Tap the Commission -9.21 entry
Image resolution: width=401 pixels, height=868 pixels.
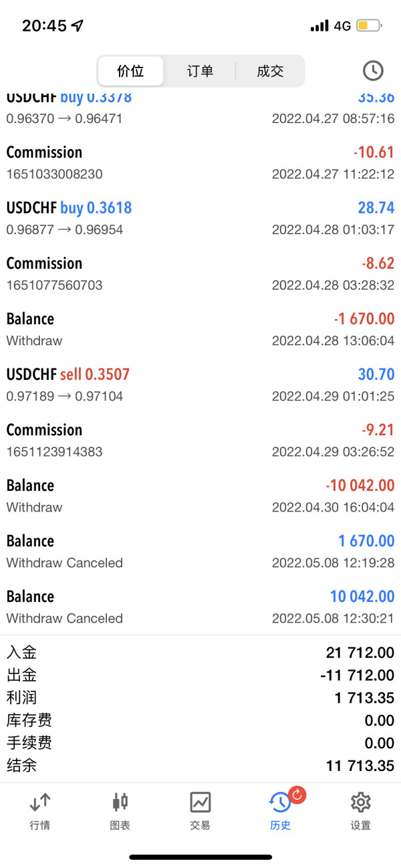point(200,440)
